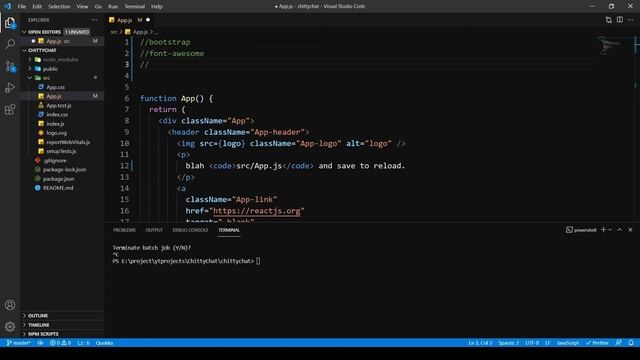This screenshot has height=360, width=640.
Task: Open notifications bell in status bar
Action: [631, 343]
